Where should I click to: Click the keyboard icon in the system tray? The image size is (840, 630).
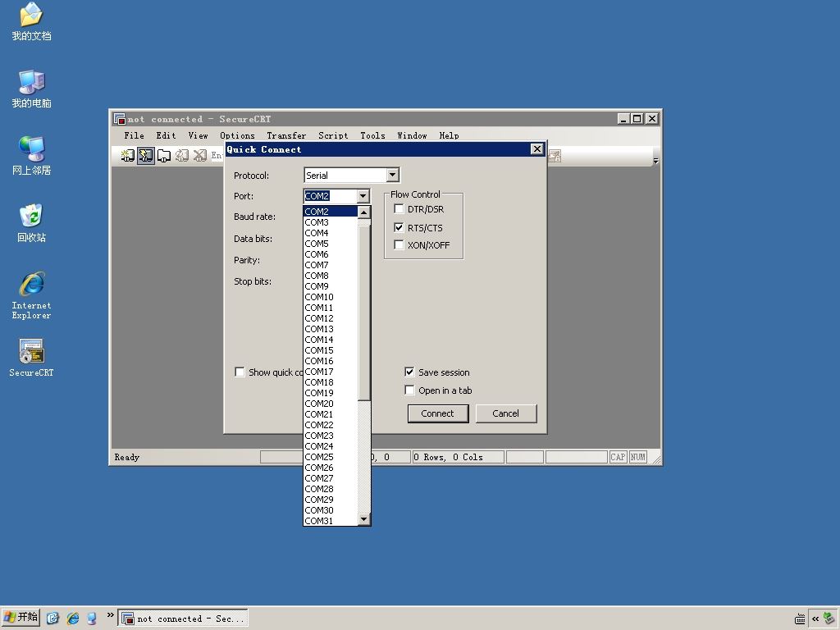(x=800, y=619)
